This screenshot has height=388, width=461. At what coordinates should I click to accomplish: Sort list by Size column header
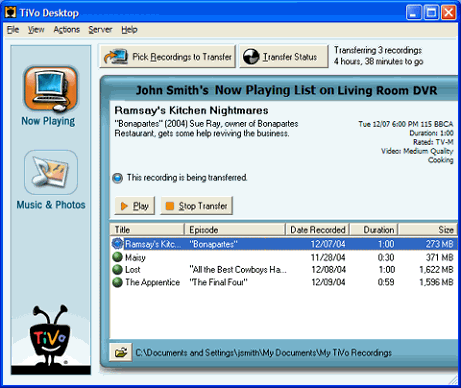click(428, 230)
